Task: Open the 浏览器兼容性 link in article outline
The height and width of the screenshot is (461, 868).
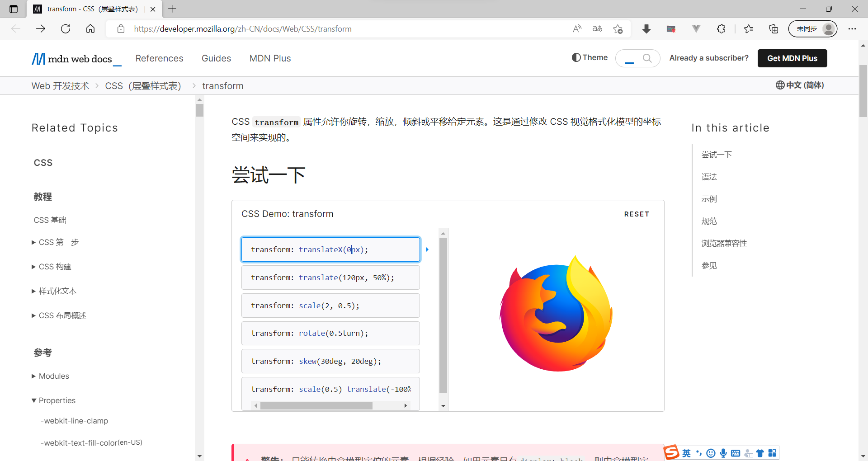Action: pos(724,243)
